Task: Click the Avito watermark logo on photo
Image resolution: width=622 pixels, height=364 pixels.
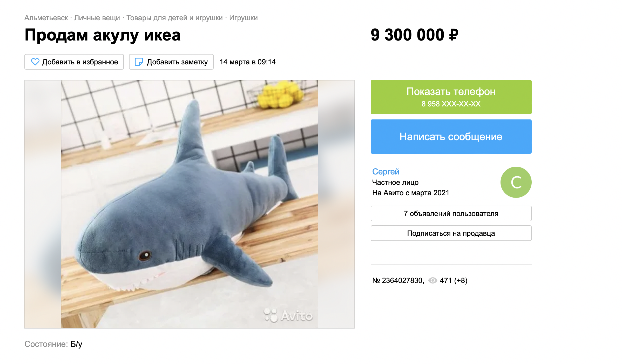Action: [x=288, y=315]
